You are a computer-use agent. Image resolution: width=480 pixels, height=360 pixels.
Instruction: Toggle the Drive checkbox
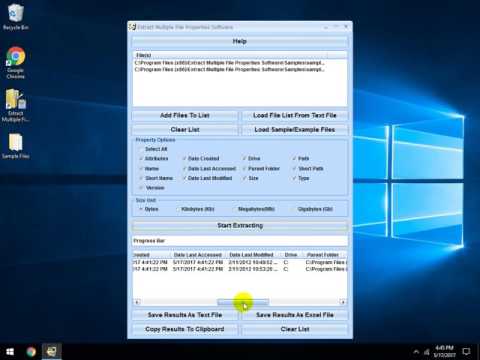[244, 159]
